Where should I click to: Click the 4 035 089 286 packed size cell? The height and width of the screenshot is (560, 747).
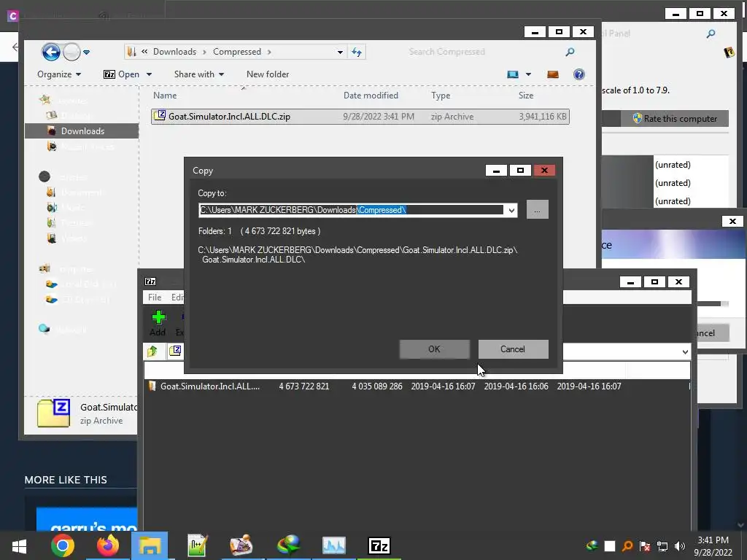click(x=377, y=386)
